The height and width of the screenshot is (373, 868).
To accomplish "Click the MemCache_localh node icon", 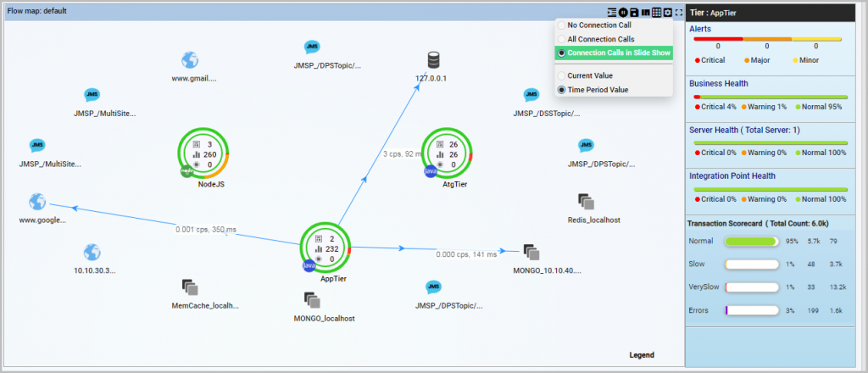I will [190, 287].
